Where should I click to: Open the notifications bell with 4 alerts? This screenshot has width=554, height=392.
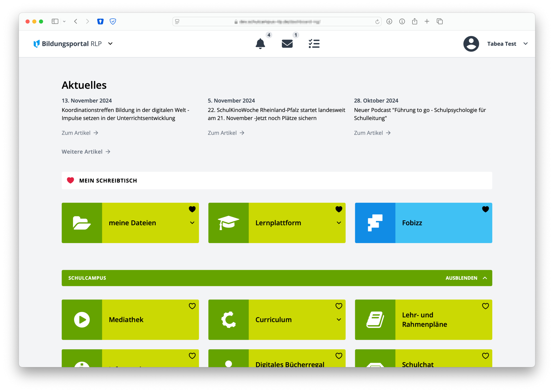[260, 44]
